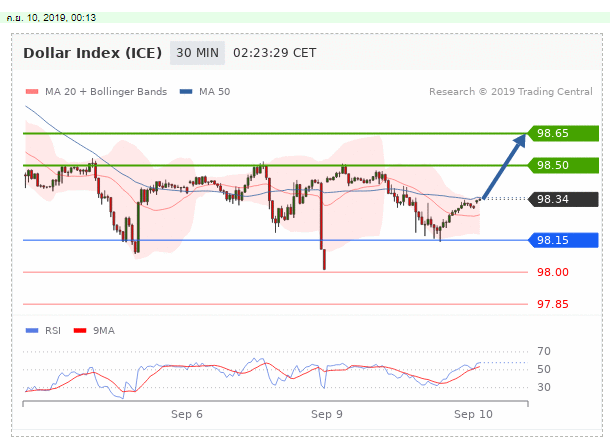The width and height of the screenshot is (610, 441).
Task: Click the 9MA legend text
Action: (103, 331)
